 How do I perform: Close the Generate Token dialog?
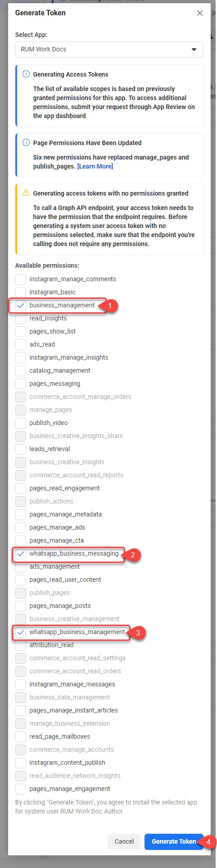pos(200,13)
